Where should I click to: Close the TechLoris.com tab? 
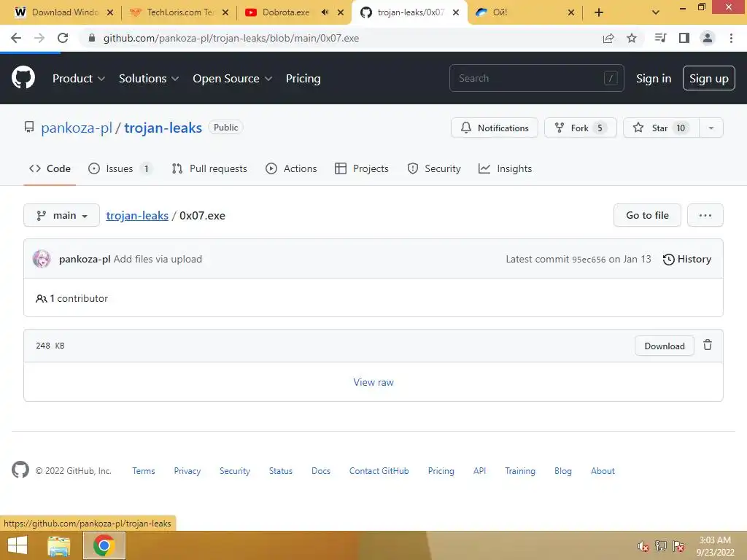[226, 12]
